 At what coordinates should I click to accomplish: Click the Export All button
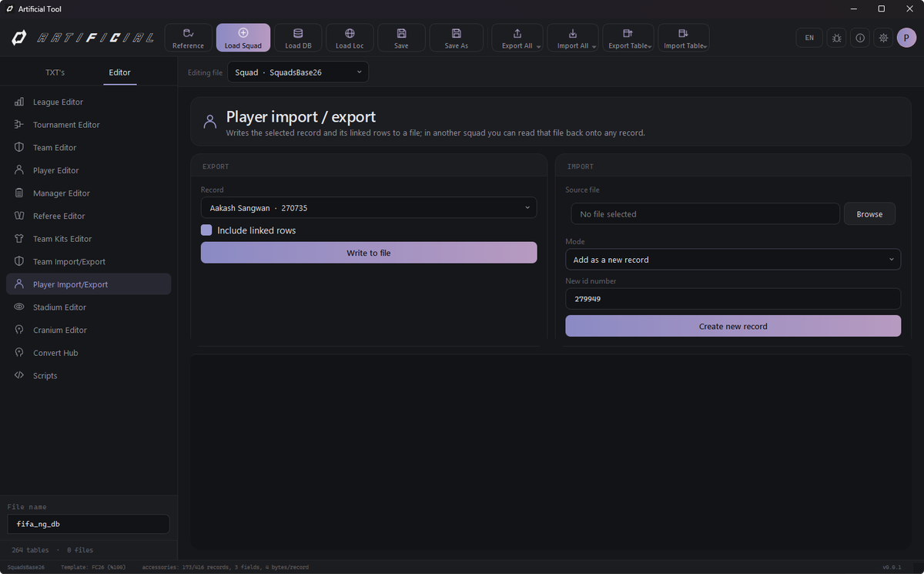(x=517, y=38)
